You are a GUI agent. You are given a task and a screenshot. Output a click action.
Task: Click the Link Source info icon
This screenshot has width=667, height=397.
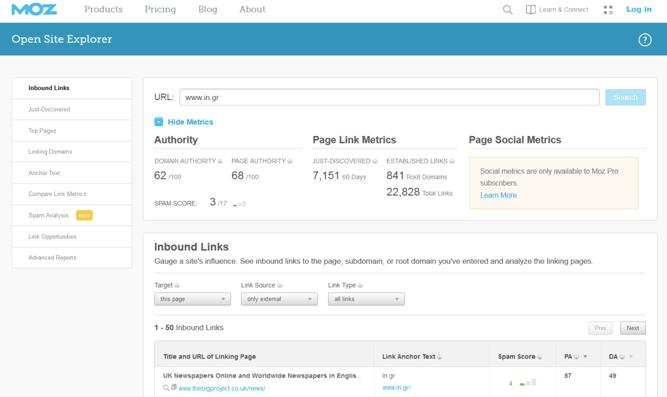280,286
